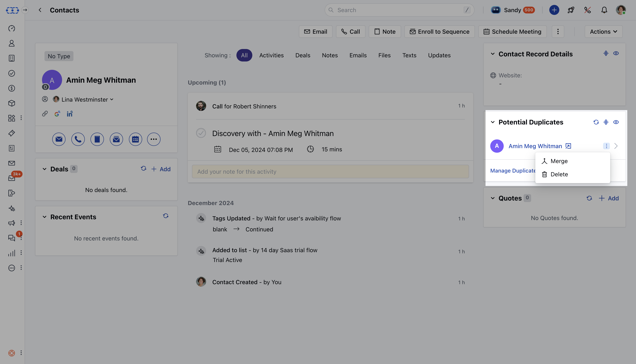Click the rocket icon in top bar
636x364 pixels.
tap(571, 10)
